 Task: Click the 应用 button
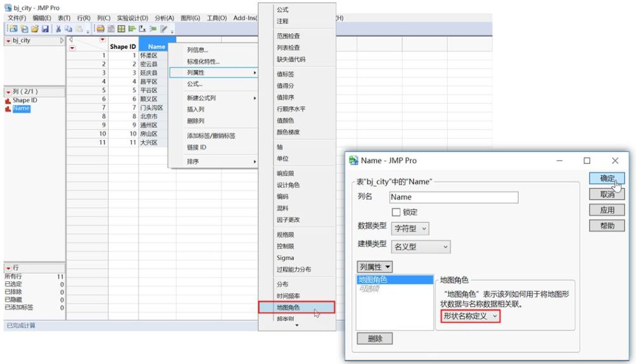point(607,210)
